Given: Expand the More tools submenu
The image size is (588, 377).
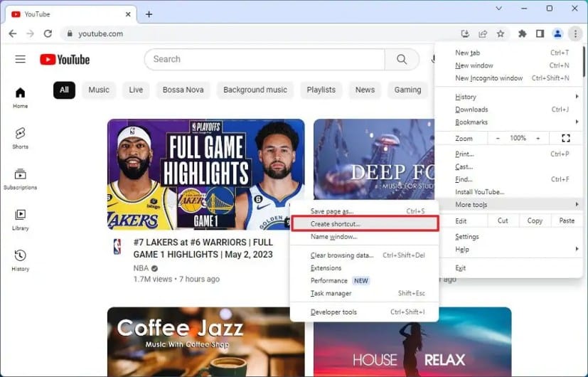Looking at the screenshot, I should point(508,204).
